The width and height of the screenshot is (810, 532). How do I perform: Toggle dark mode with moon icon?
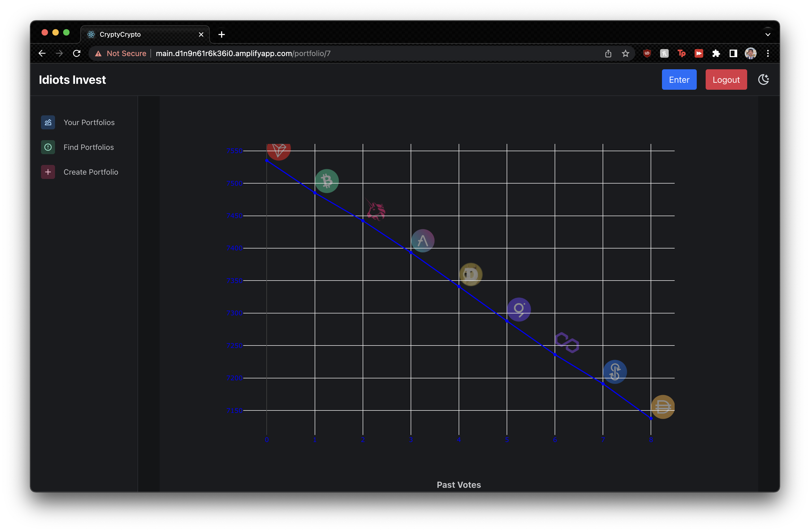pos(763,80)
